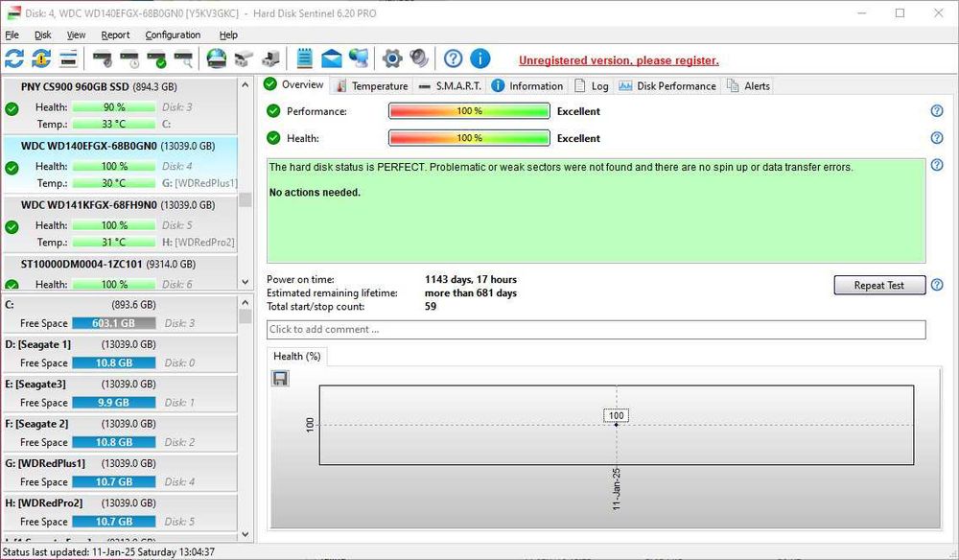Switch to the Temperature tab
This screenshot has height=560, width=959.
tap(372, 86)
